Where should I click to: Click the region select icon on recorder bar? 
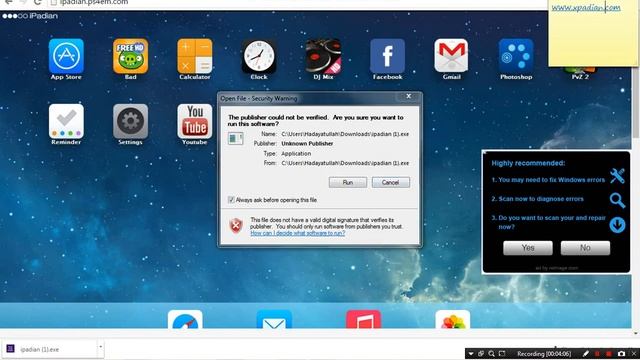(502, 353)
